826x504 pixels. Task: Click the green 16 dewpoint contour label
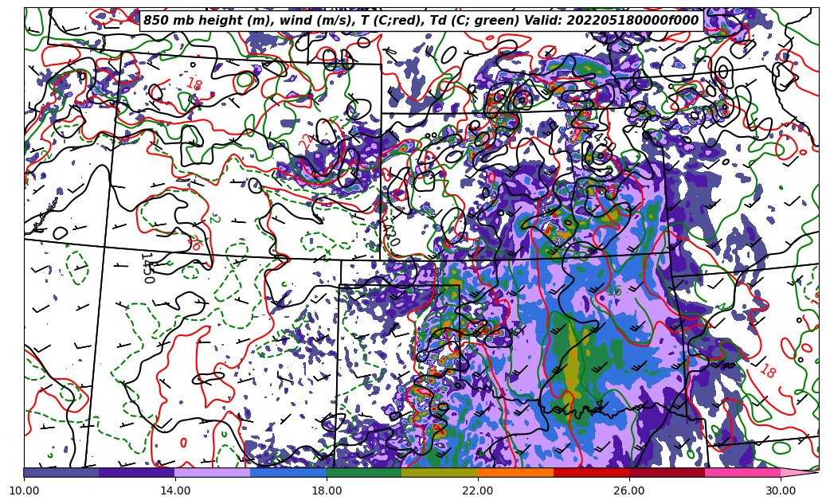pyautogui.click(x=613, y=292)
